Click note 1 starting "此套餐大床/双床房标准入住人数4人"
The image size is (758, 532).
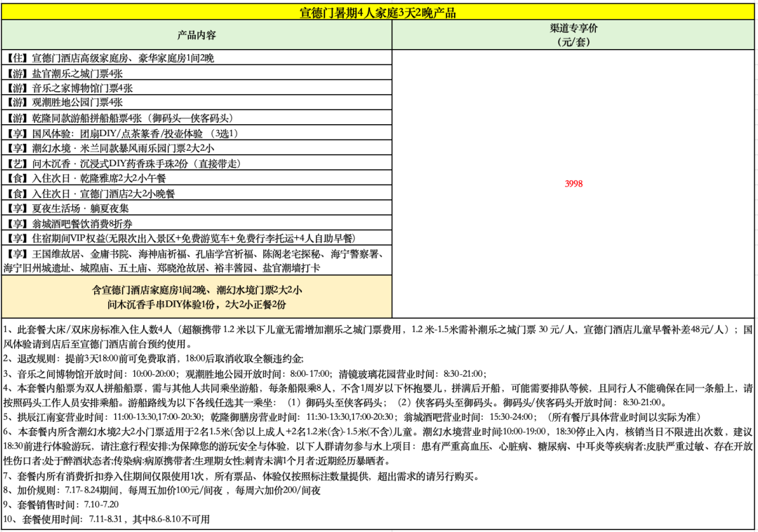[x=378, y=337]
